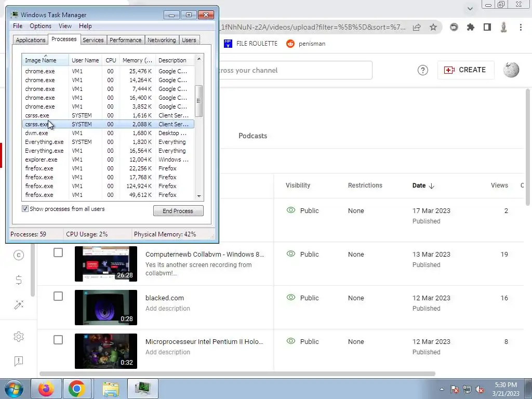Click the process list scroll up arrow
The image size is (532, 399).
[199, 59]
